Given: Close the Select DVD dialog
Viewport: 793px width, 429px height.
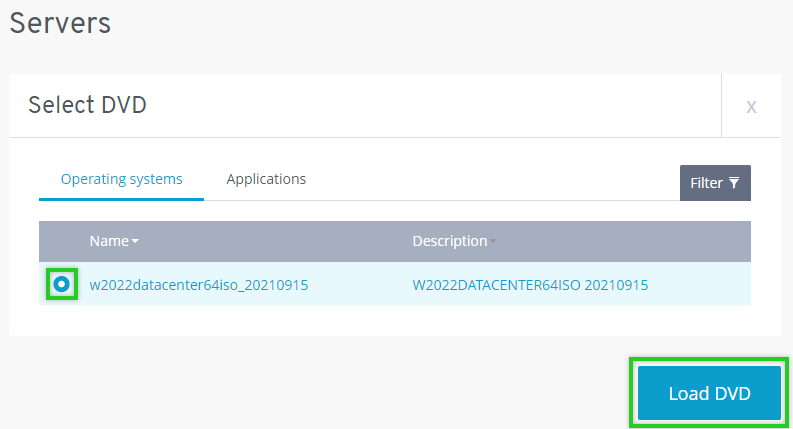Looking at the screenshot, I should (x=751, y=106).
